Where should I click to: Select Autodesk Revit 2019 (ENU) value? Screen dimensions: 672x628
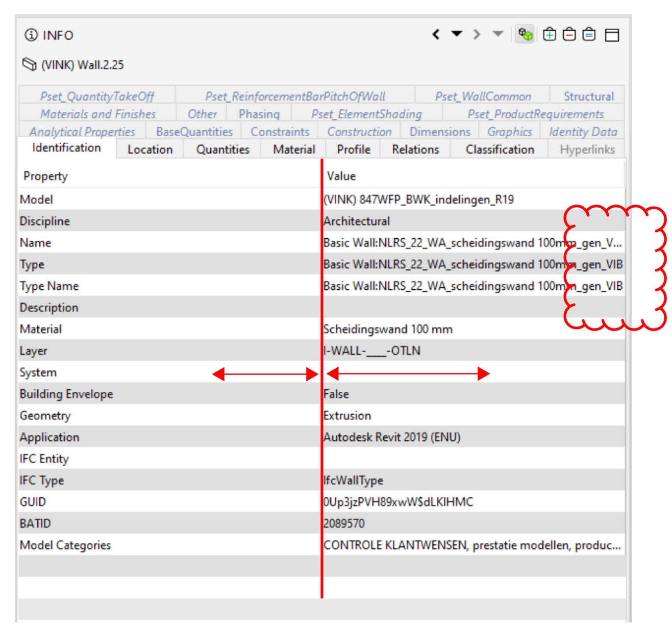(391, 437)
